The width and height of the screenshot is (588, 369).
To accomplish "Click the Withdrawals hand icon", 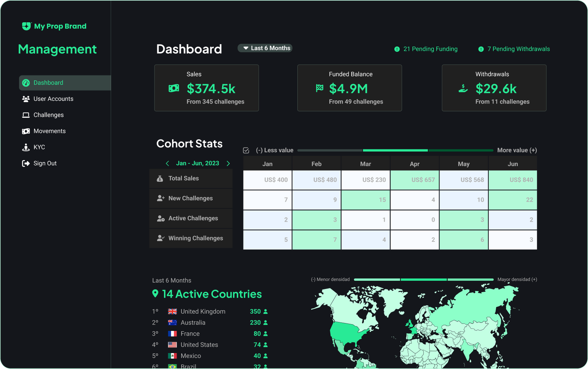I will point(463,88).
